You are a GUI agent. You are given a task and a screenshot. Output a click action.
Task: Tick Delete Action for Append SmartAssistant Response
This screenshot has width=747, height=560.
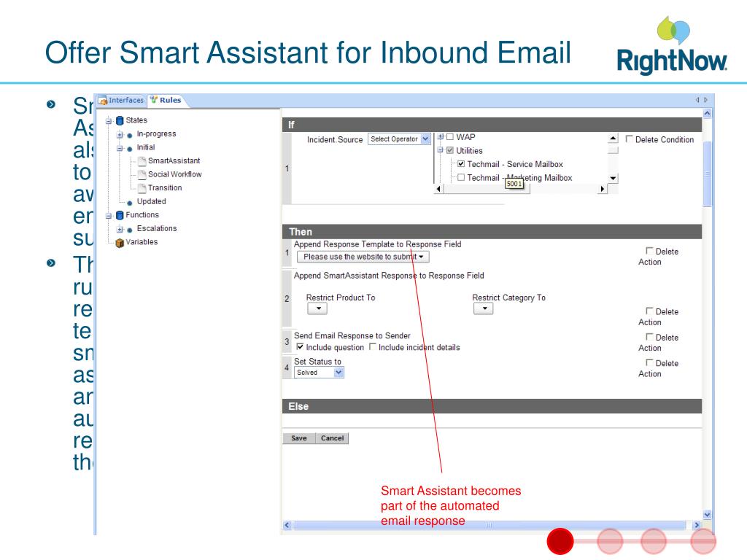point(649,311)
